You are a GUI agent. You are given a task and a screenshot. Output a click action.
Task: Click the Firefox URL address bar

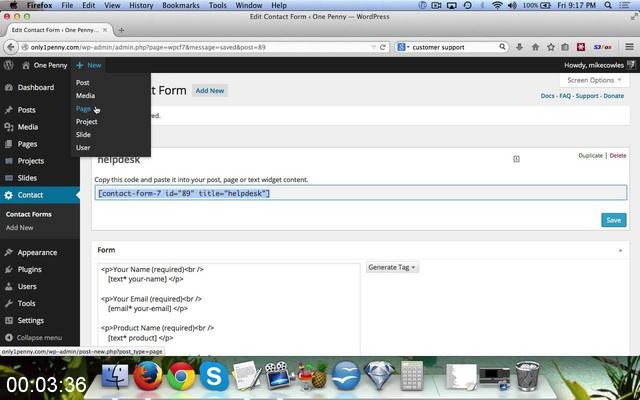(x=198, y=47)
